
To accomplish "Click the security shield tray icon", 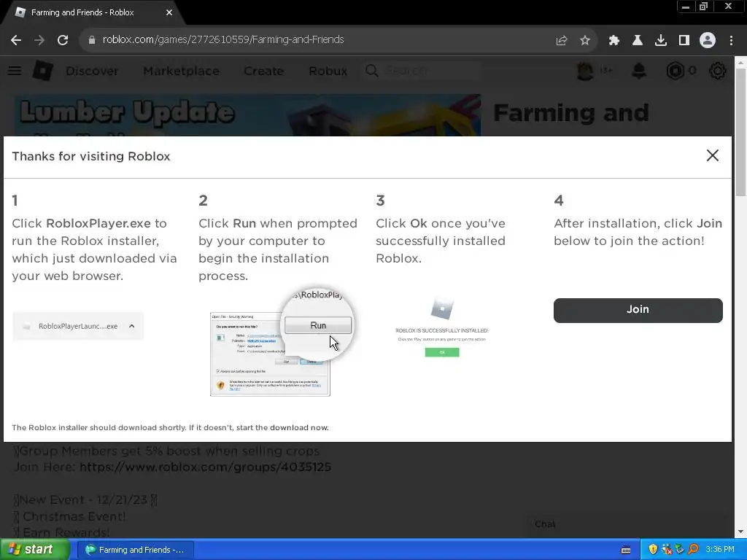I will pos(653,550).
